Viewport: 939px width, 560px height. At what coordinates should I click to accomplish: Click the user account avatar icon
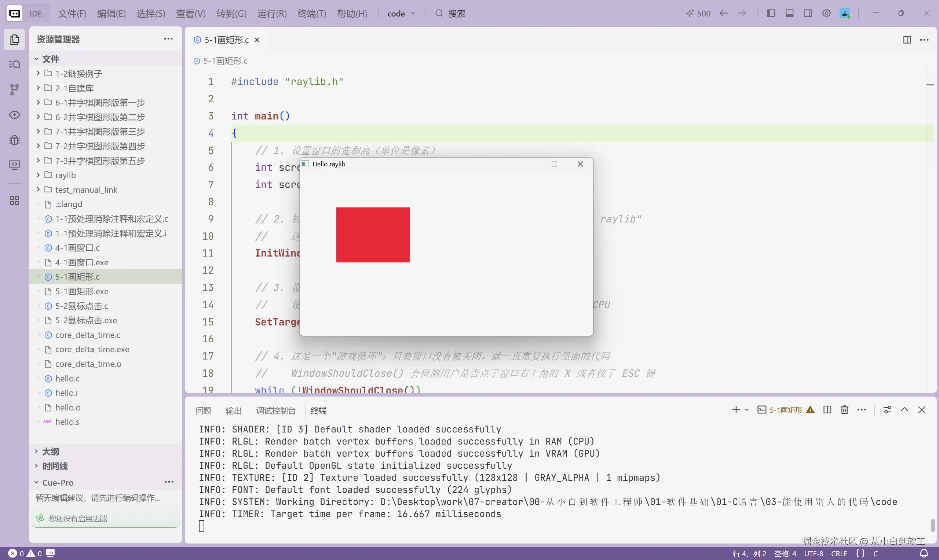pos(845,13)
